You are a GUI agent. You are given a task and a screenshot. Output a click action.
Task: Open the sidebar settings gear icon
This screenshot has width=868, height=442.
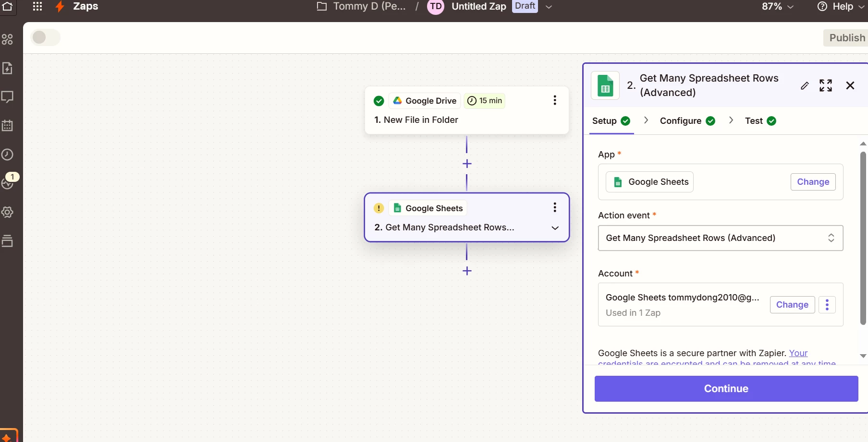[7, 212]
